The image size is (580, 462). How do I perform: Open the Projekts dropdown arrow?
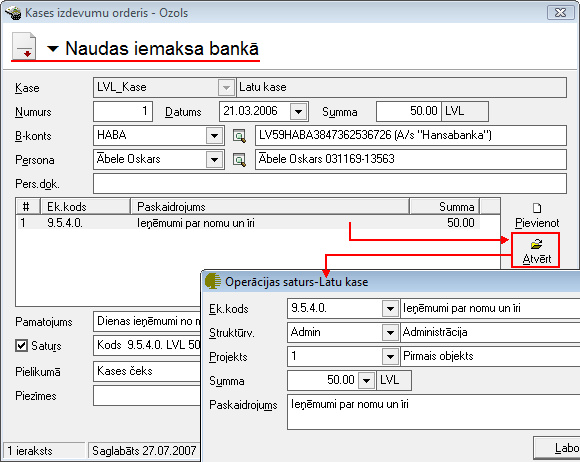[390, 357]
